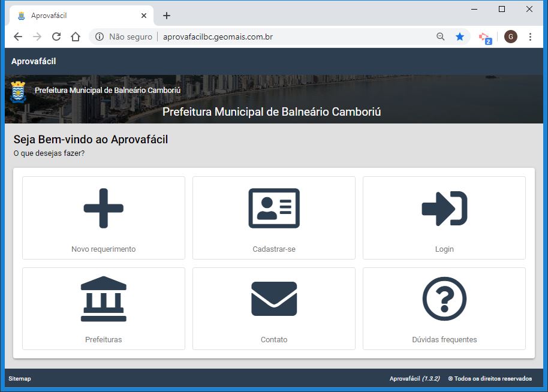The width and height of the screenshot is (548, 392).
Task: Click the small Prefeitura Municipal banner text
Action: click(108, 90)
